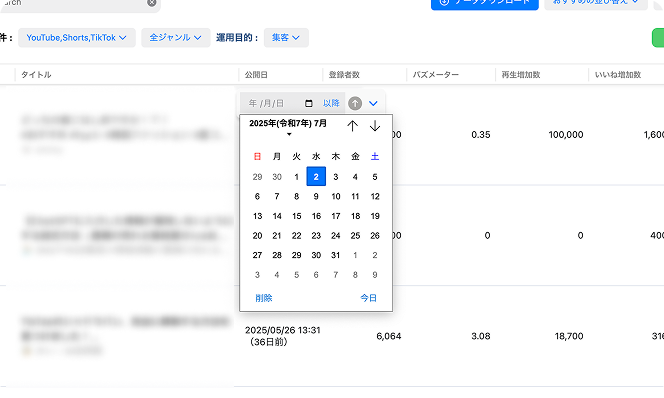The height and width of the screenshot is (398, 664).
Task: Click the 今日 today link in calendar
Action: [x=368, y=298]
